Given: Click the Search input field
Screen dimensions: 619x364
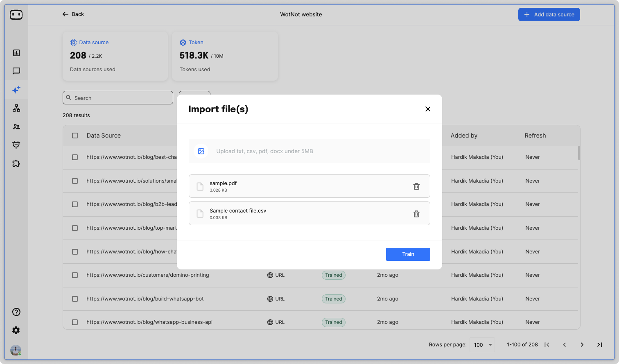Looking at the screenshot, I should (x=118, y=98).
